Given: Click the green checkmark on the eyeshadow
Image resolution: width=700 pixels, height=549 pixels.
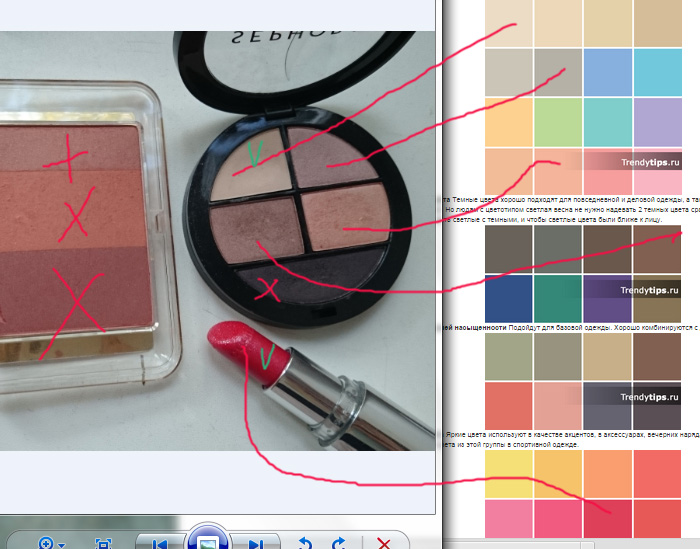Looking at the screenshot, I should pos(254,154).
